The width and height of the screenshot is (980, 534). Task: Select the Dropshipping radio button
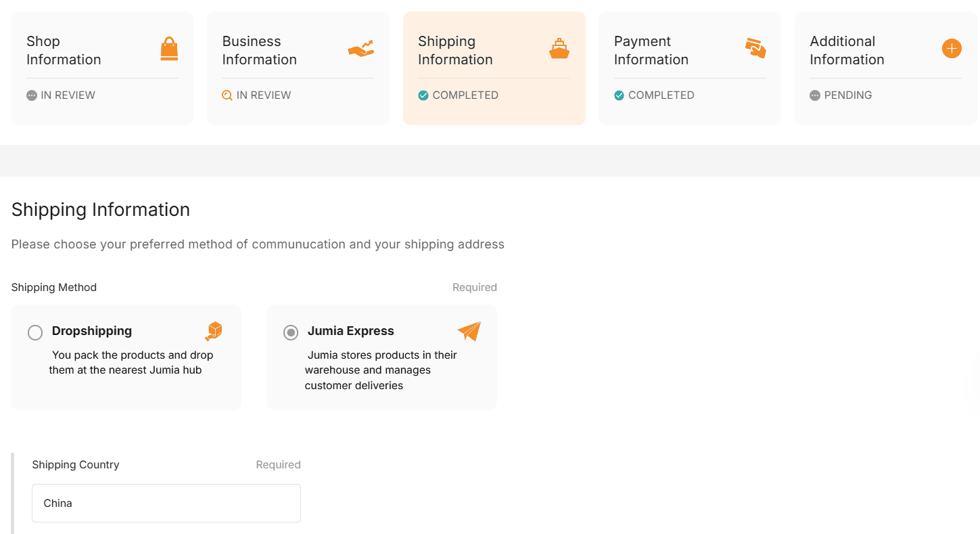tap(35, 332)
